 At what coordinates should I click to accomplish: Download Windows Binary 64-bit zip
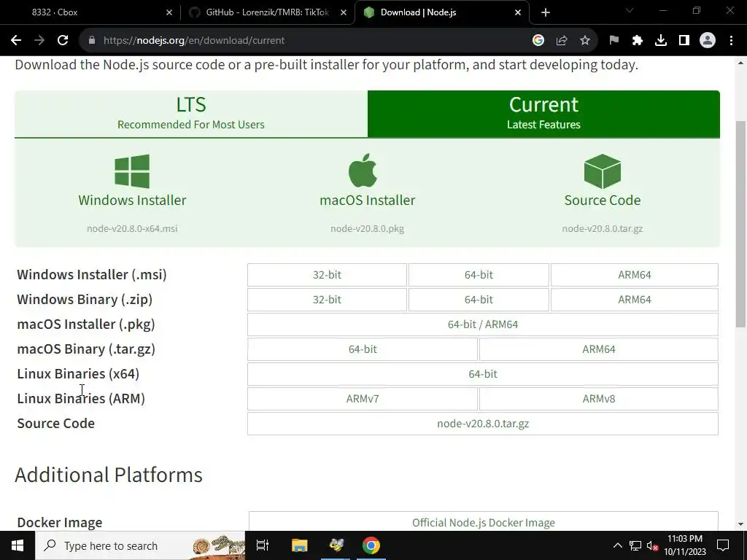[x=479, y=300]
